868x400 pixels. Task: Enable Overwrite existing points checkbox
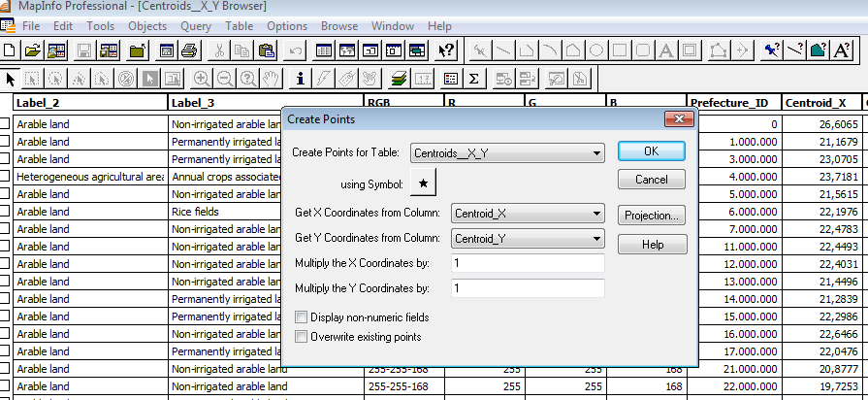302,337
